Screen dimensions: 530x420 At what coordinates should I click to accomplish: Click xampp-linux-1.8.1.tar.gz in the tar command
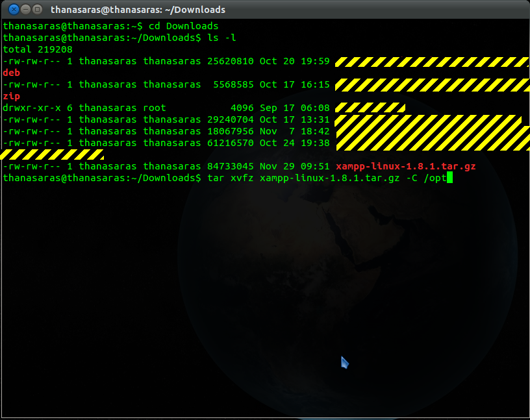pos(329,178)
